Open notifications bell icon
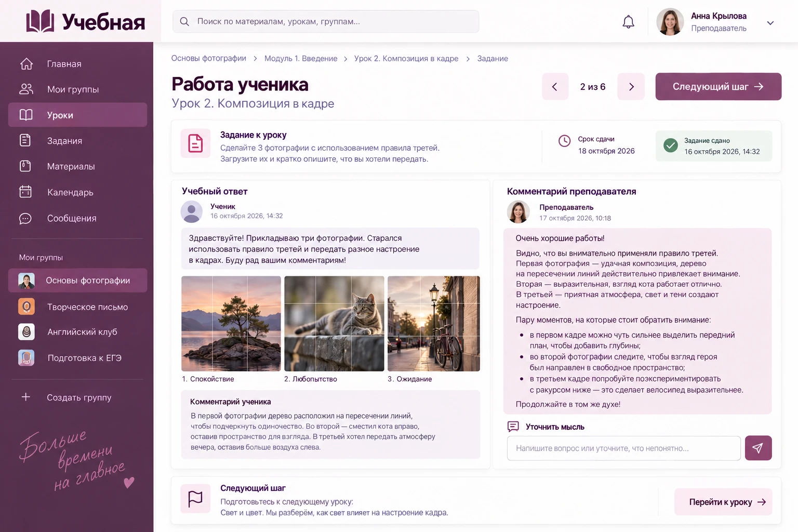Image resolution: width=798 pixels, height=532 pixels. [628, 22]
